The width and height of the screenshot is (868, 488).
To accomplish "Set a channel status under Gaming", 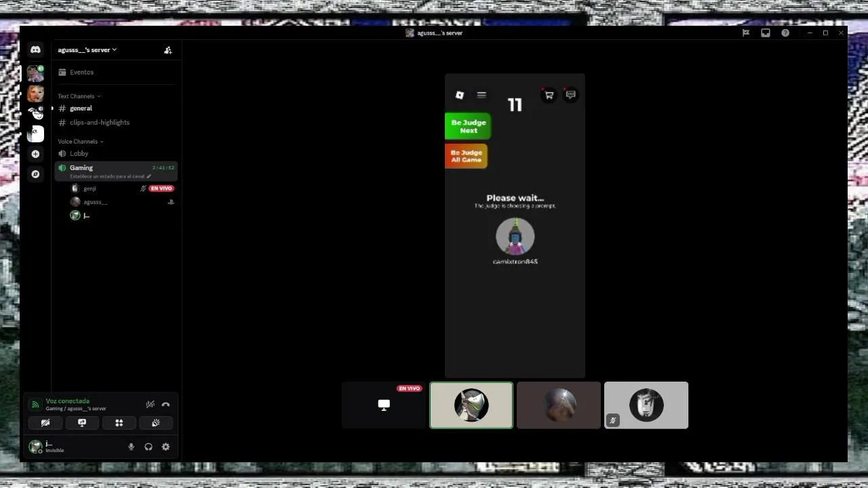I will pos(110,176).
